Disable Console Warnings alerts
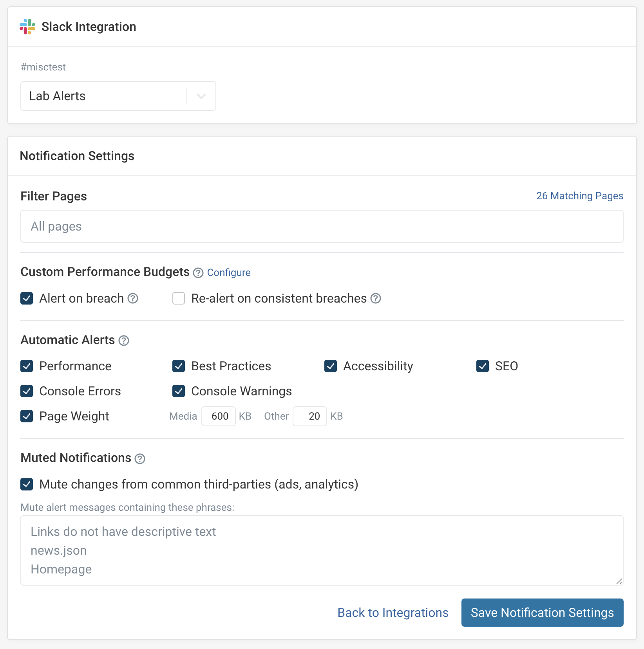 click(179, 391)
